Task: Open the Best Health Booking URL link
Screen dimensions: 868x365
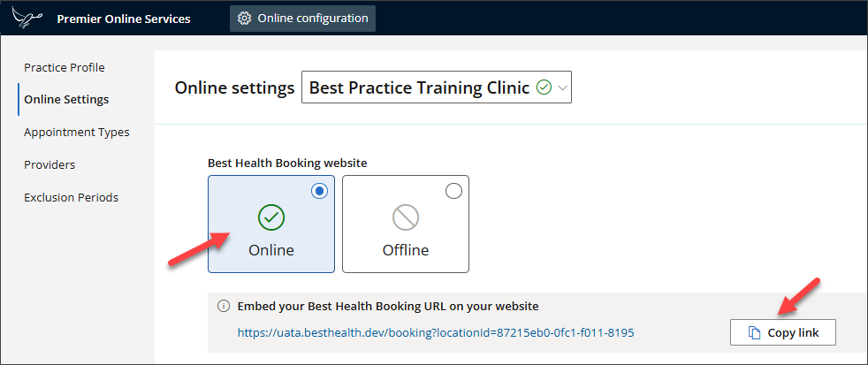Action: pyautogui.click(x=436, y=333)
